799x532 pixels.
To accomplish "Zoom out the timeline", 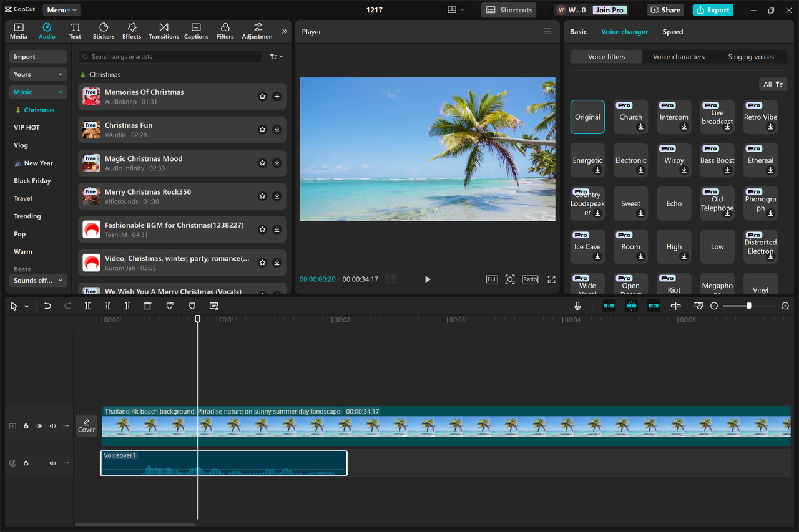I will coord(714,306).
